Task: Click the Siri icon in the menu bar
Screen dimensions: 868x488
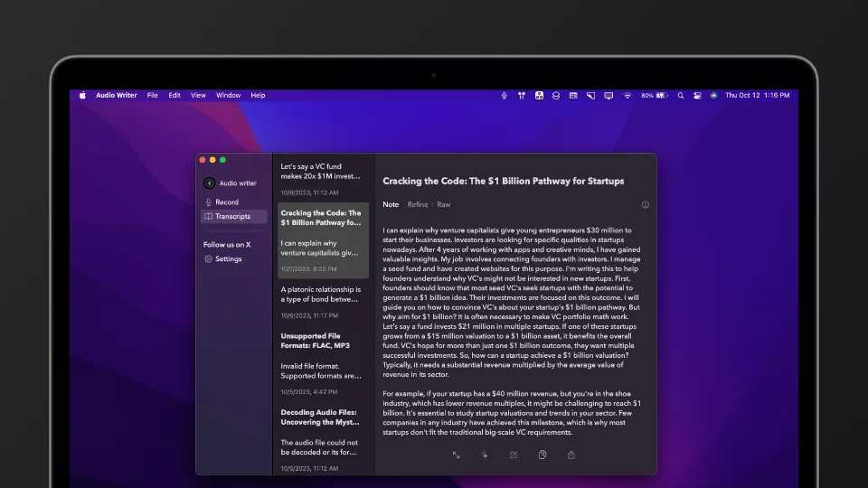Action: [x=714, y=95]
